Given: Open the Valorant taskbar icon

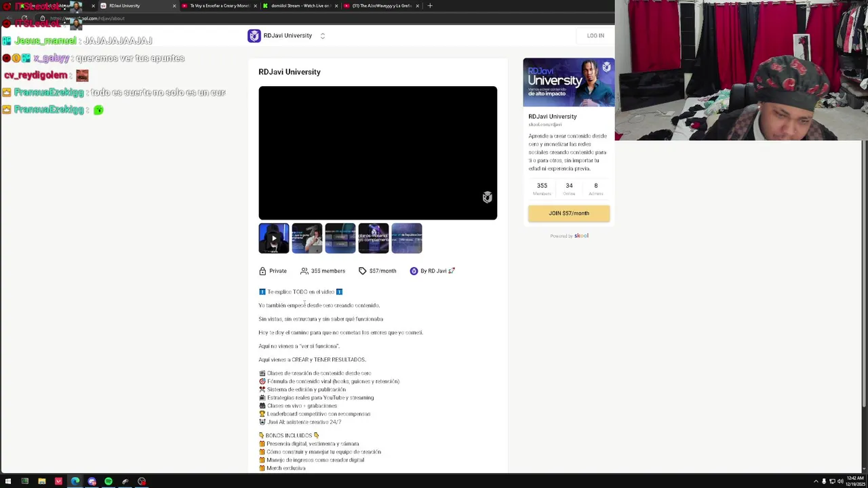Looking at the screenshot, I should [x=58, y=481].
